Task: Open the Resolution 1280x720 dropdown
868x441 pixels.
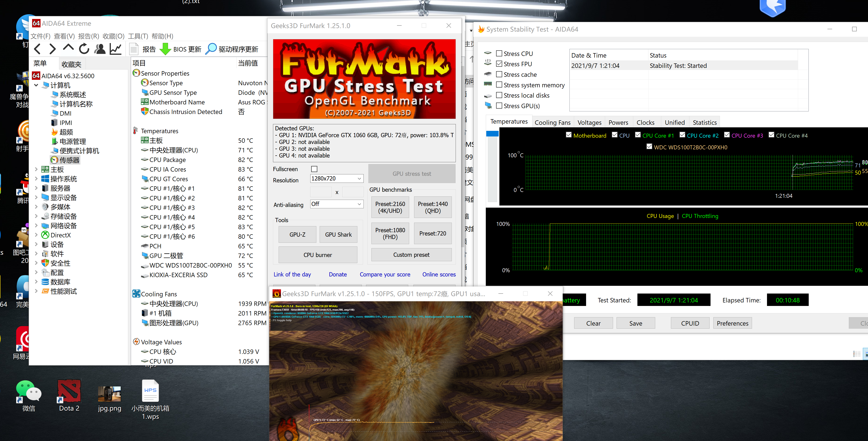Action: [337, 178]
